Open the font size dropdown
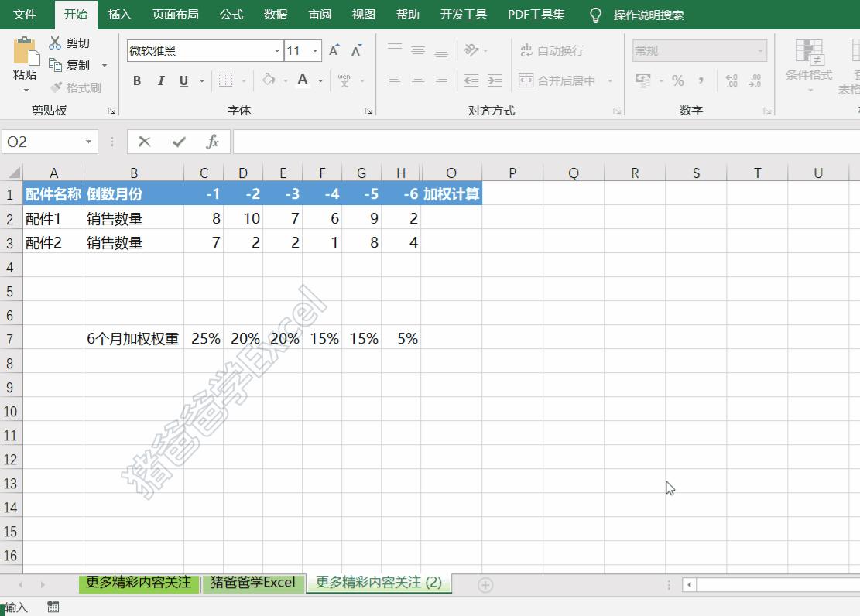The width and height of the screenshot is (860, 616). click(315, 50)
